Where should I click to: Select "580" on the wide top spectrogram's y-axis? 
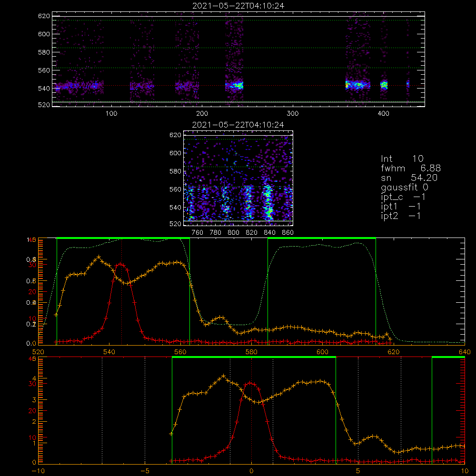(x=44, y=52)
